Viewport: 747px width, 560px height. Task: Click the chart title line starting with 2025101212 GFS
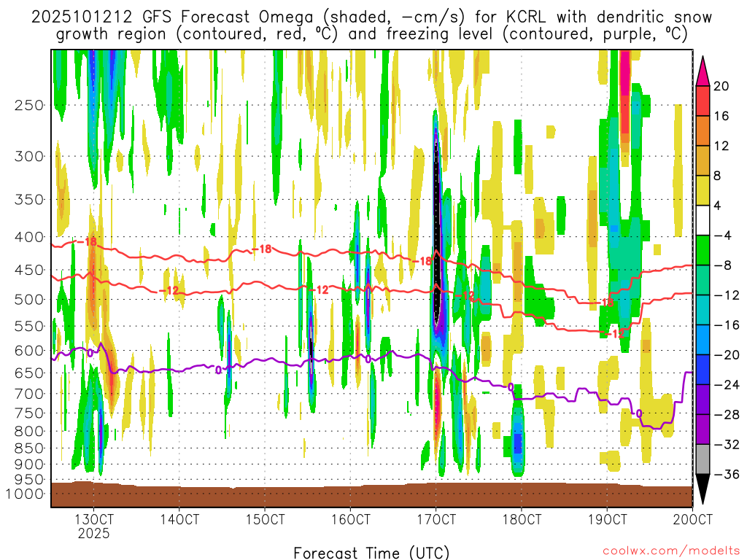(x=371, y=17)
